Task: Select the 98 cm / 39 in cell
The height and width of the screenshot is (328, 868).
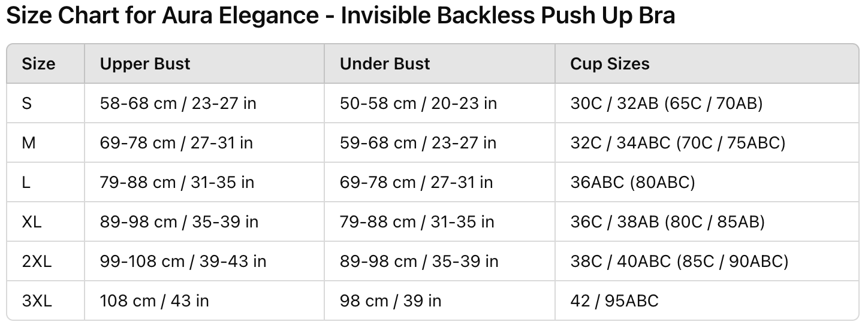Action: point(390,300)
